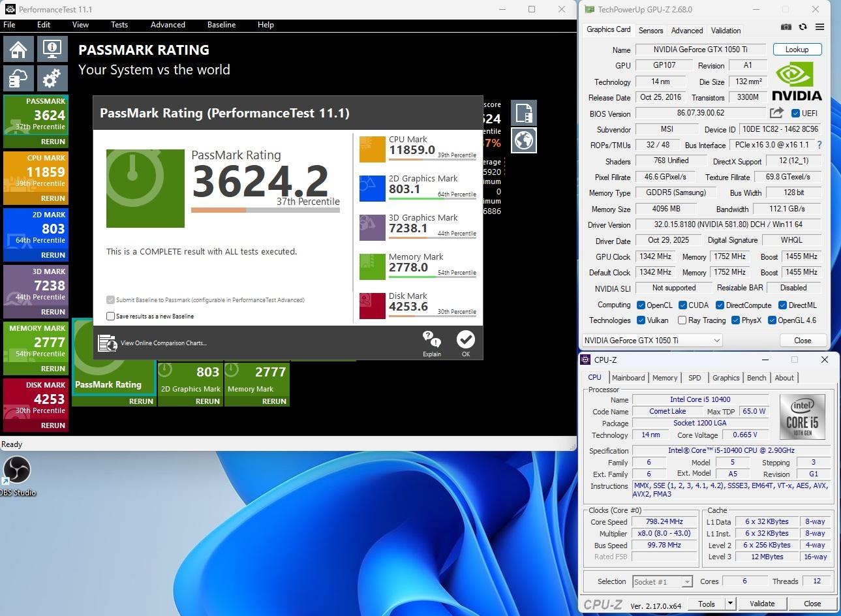Switch to the Bench tab in CPU-Z
The height and width of the screenshot is (616, 841).
point(757,378)
